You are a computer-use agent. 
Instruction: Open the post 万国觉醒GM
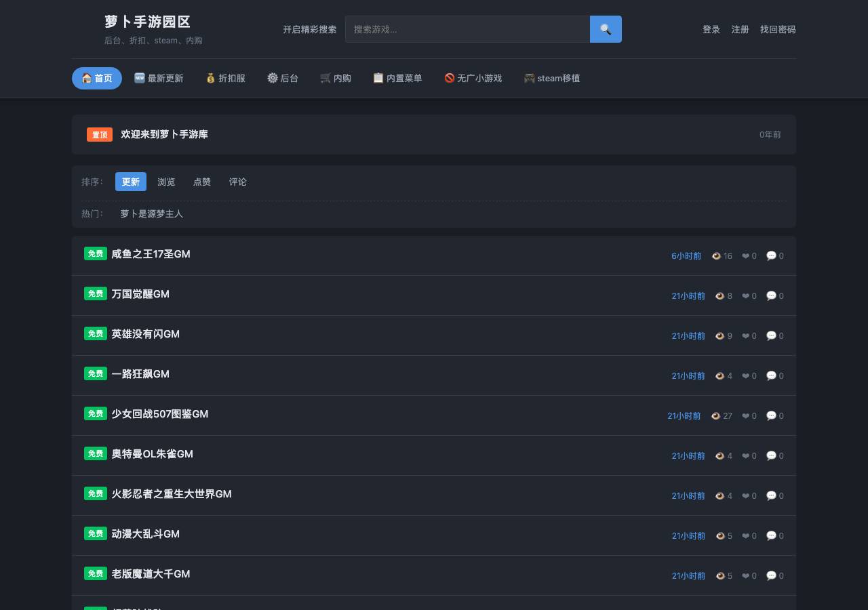140,294
